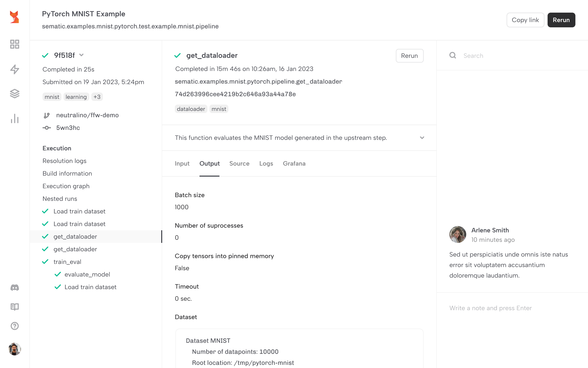
Task: Open the documentation book icon
Action: coord(15,307)
